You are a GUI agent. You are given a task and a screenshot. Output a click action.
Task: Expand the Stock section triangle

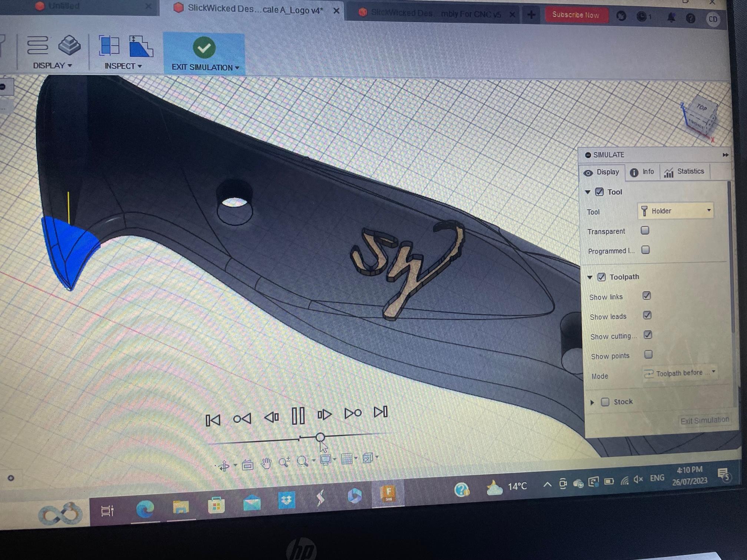click(x=592, y=402)
